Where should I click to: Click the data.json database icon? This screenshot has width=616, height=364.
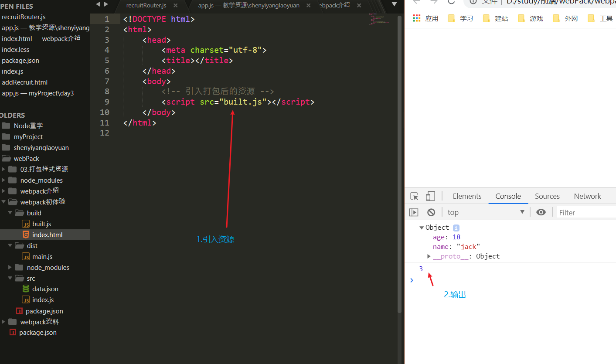26,289
